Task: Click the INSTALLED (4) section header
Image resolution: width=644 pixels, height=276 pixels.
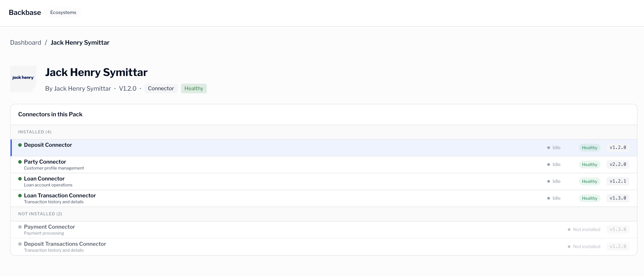Action: [x=35, y=132]
